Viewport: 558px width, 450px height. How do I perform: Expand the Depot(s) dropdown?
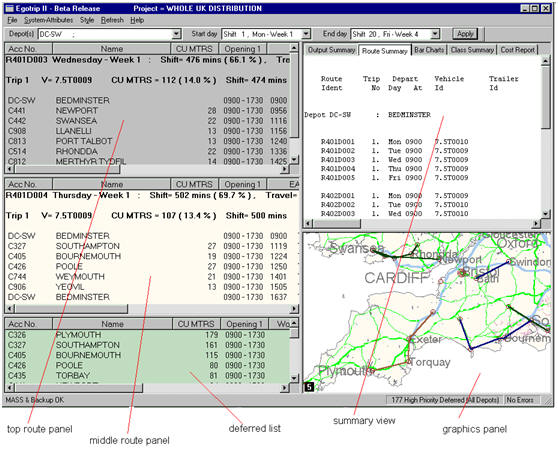(x=176, y=34)
